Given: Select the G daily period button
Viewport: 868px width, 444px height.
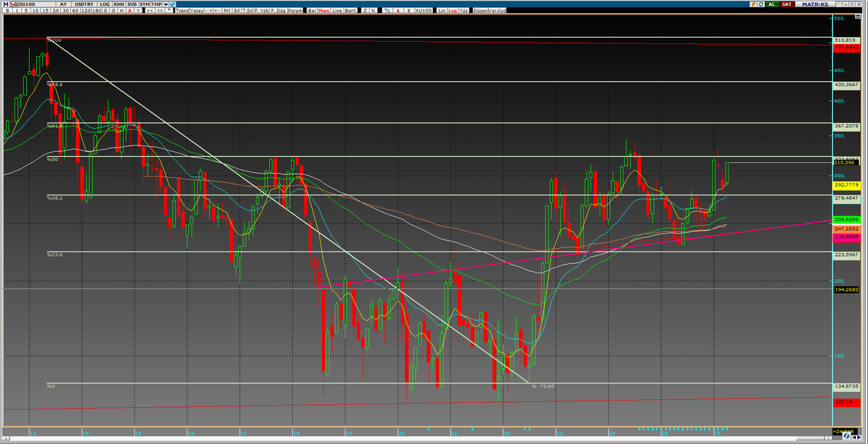Looking at the screenshot, I should [114, 11].
